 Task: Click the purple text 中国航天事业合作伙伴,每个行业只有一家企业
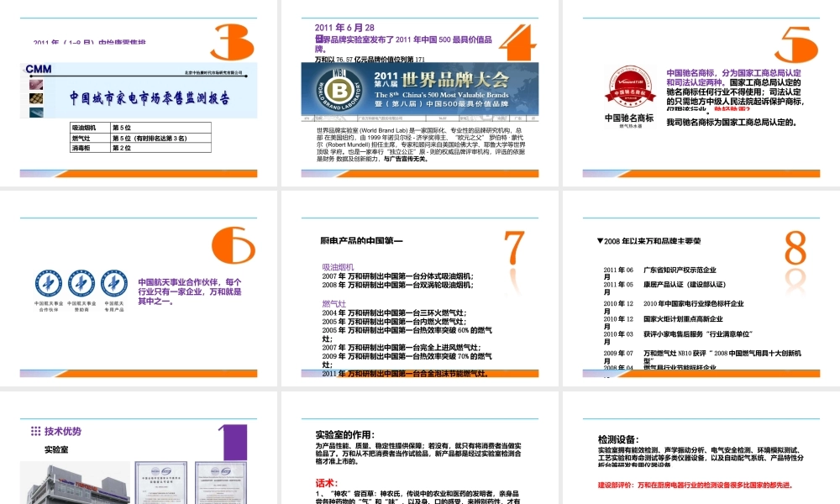pos(190,291)
